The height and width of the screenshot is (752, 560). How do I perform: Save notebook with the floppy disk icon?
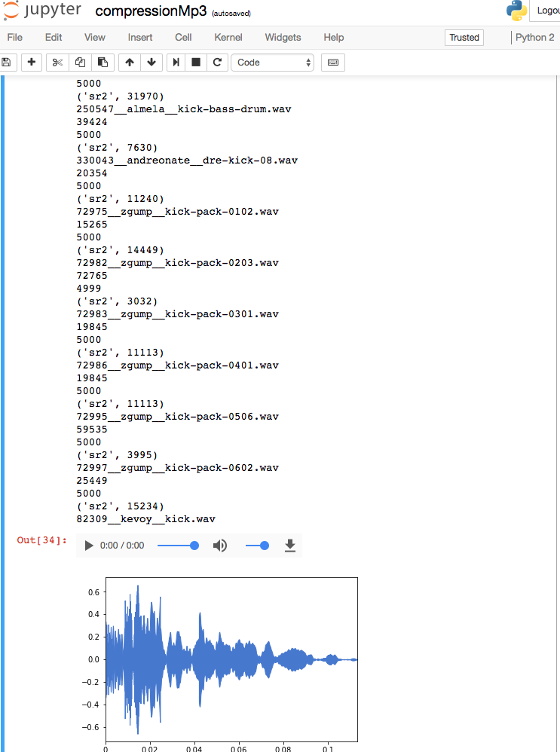[x=7, y=63]
